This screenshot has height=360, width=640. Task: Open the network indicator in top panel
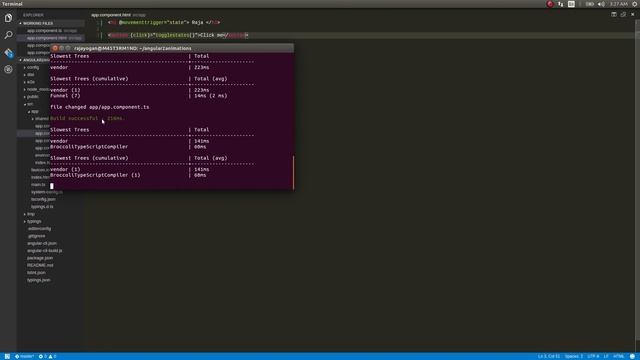pos(560,4)
